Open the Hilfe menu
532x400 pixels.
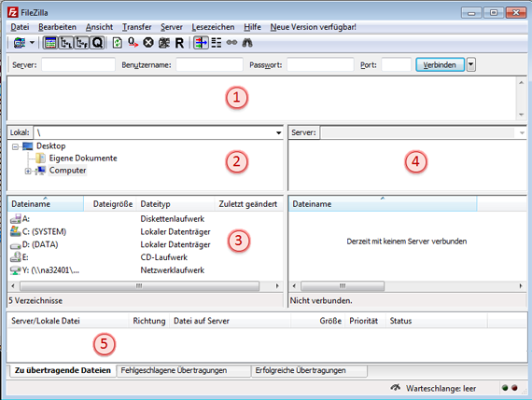[252, 27]
